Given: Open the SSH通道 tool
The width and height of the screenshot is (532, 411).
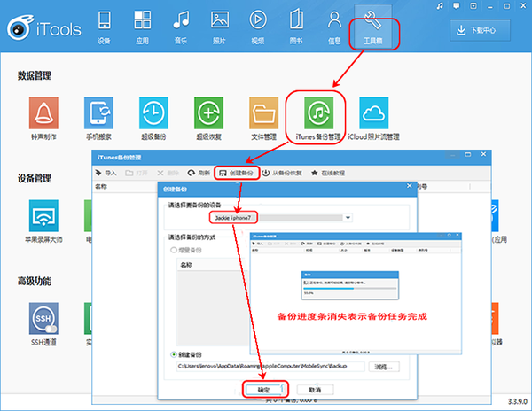Looking at the screenshot, I should click(x=43, y=324).
